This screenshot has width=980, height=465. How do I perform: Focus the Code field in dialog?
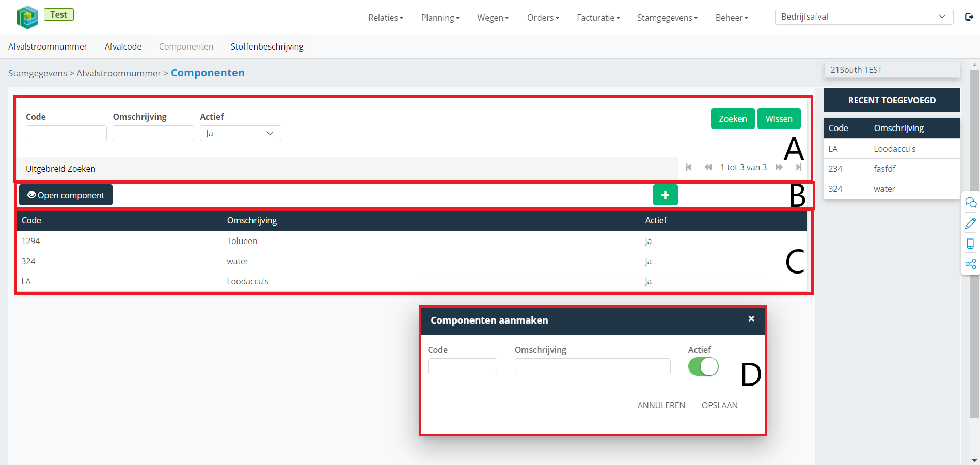point(462,366)
